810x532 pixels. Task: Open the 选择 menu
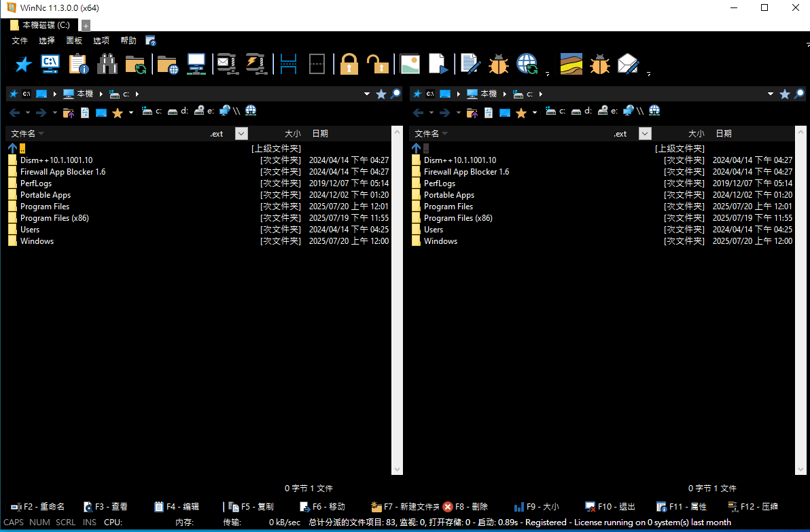point(47,40)
